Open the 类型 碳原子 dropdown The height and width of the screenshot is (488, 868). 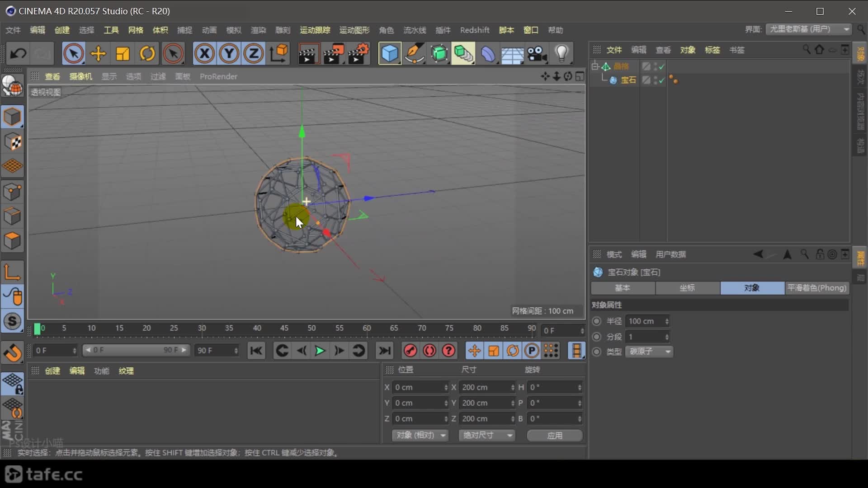649,352
